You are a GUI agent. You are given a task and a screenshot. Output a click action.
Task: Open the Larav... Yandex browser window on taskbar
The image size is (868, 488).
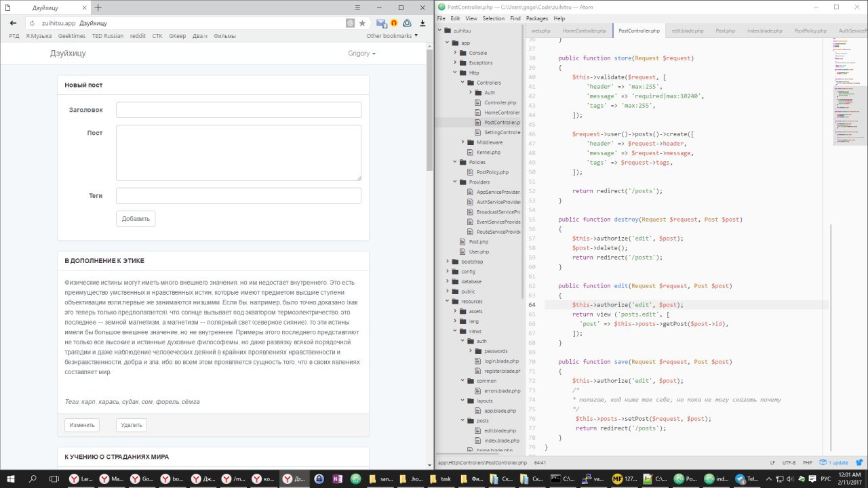(80, 479)
